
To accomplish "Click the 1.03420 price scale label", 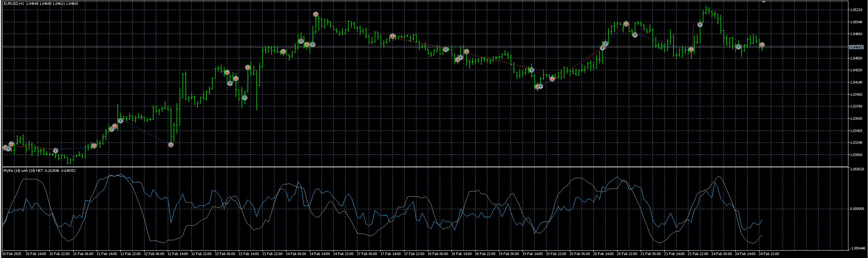I will tap(856, 130).
